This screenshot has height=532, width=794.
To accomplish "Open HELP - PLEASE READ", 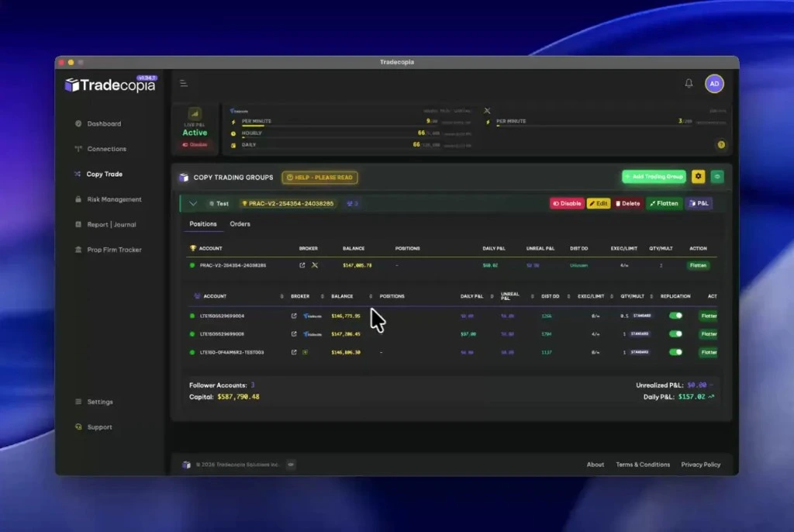I will point(319,178).
